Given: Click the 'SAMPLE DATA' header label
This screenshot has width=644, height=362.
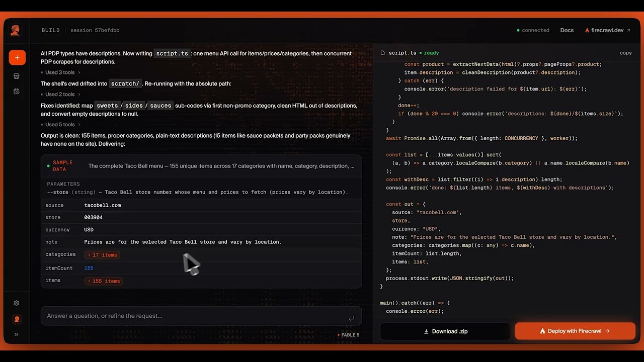Looking at the screenshot, I should (x=63, y=166).
